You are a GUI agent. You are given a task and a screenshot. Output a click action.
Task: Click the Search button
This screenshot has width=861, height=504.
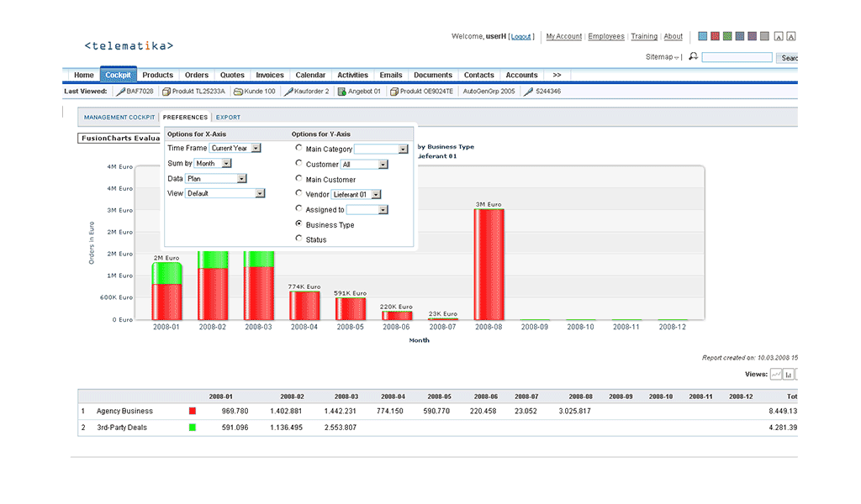[x=787, y=58]
